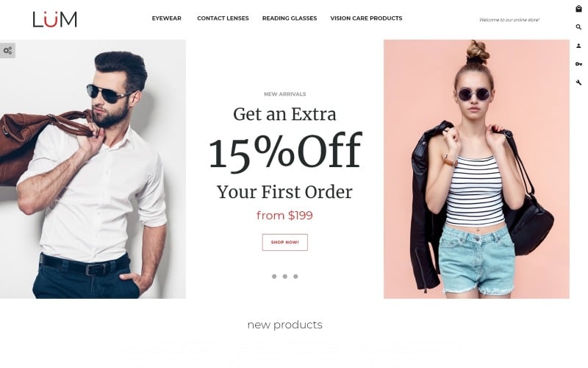Click the key login icon
This screenshot has width=588, height=368.
(x=578, y=64)
